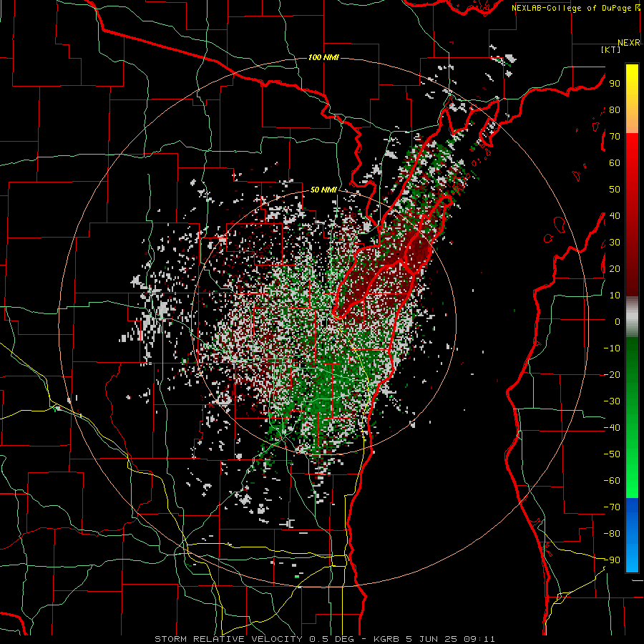Click the 40 value on velocity scale
The width and height of the screenshot is (644, 644).
tap(615, 216)
